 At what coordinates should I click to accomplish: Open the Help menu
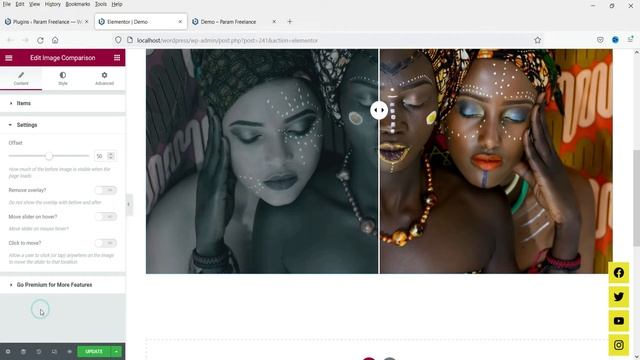pyautogui.click(x=117, y=4)
